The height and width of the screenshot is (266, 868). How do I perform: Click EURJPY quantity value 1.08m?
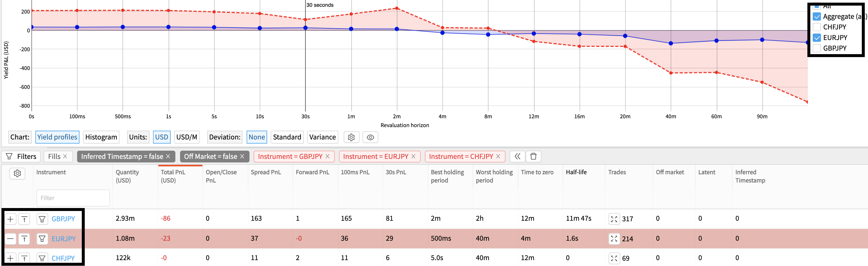click(125, 238)
